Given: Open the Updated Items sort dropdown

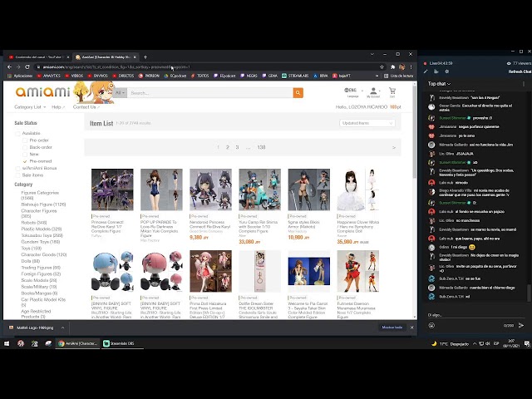Looking at the screenshot, I should 367,123.
